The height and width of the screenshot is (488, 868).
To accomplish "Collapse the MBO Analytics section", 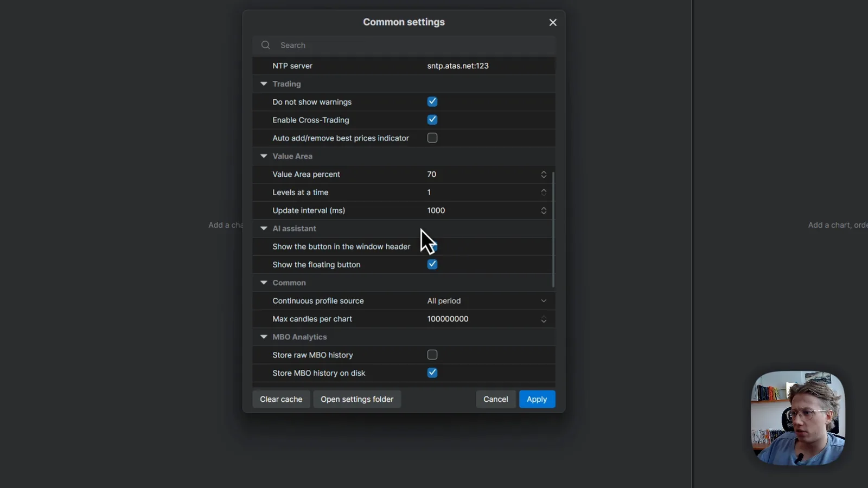I will (264, 337).
